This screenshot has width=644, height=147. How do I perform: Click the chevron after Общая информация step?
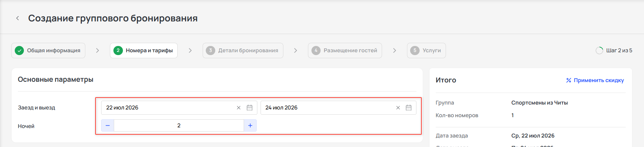pyautogui.click(x=98, y=51)
